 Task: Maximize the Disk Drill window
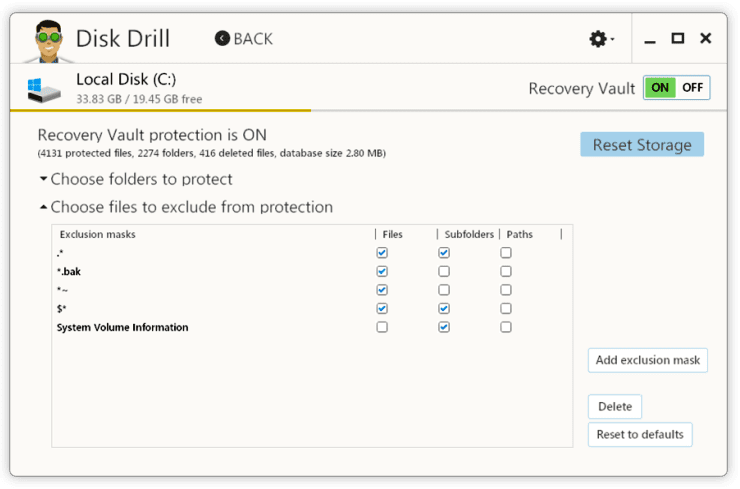(678, 38)
